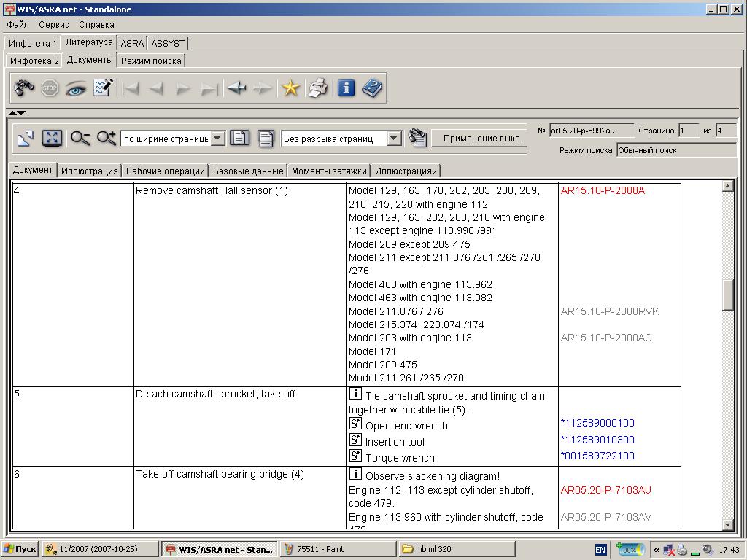Viewport: 747px width, 560px height.
Task: Click the eye view icon
Action: 76,88
